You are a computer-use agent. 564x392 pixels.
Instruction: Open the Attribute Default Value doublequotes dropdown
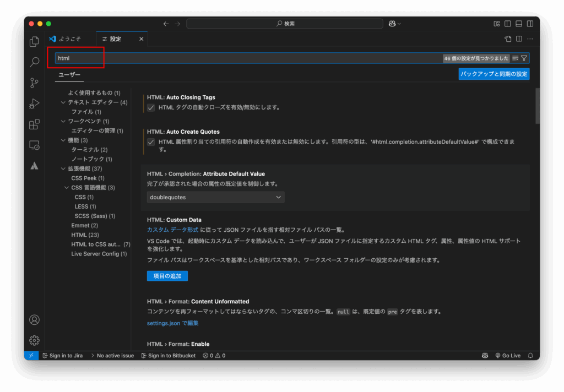point(215,197)
